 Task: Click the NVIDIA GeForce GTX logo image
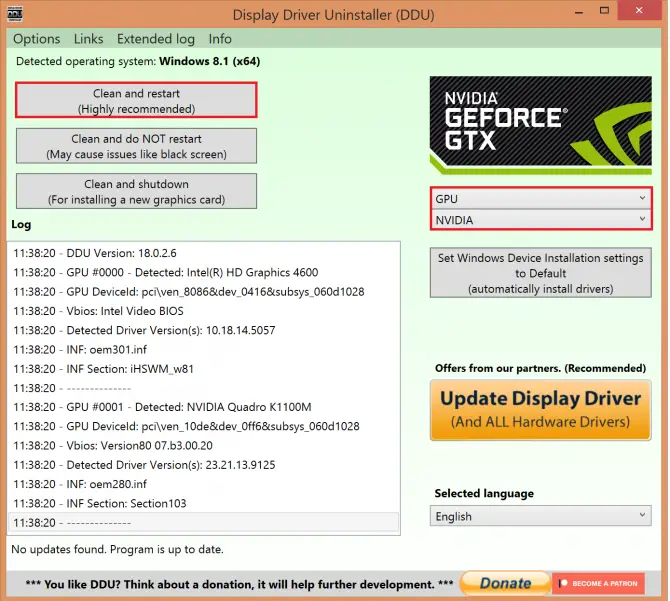tap(541, 125)
